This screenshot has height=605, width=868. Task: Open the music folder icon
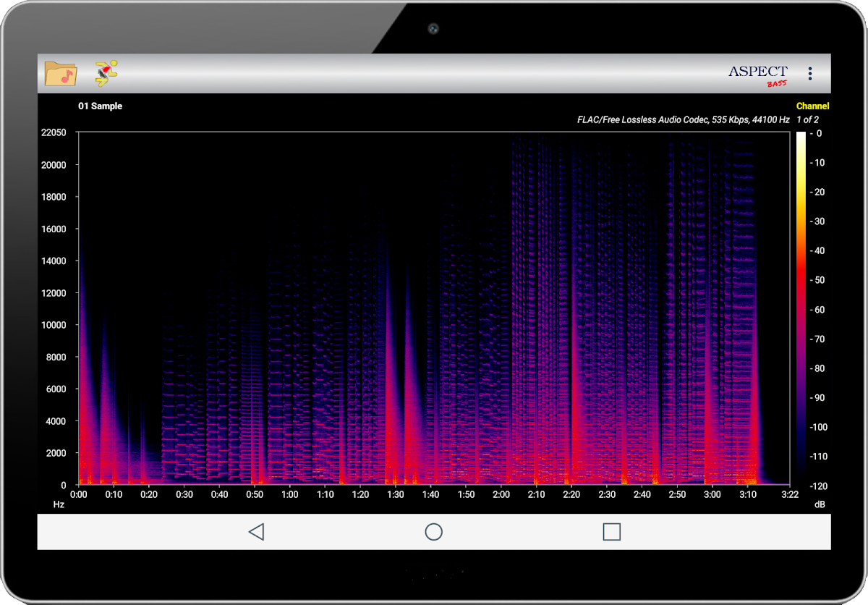(61, 73)
